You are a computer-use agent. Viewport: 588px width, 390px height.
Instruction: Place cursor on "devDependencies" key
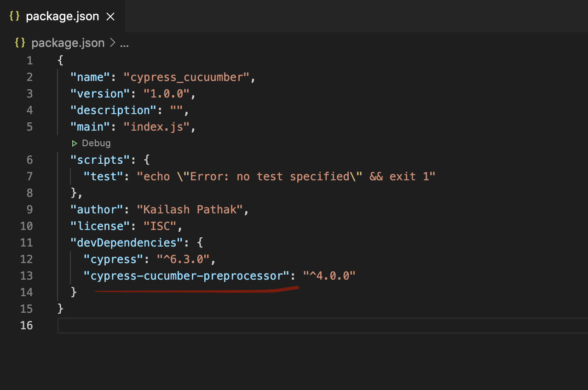124,243
